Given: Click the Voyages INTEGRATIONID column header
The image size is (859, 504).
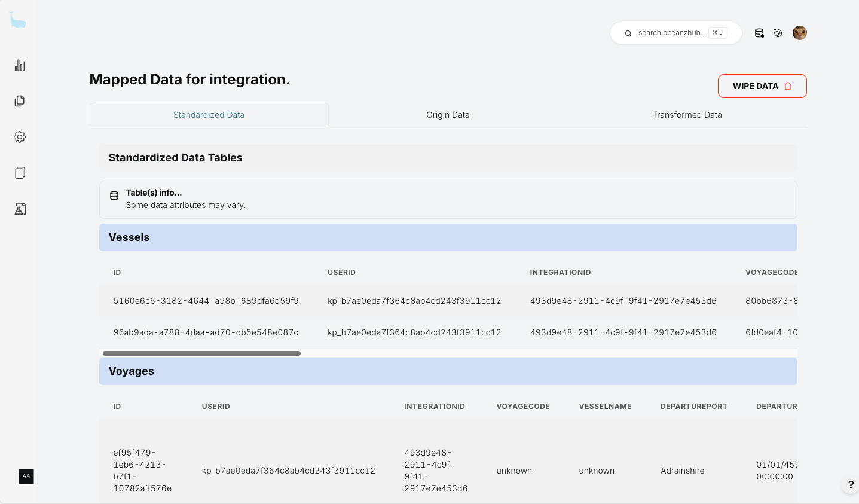Looking at the screenshot, I should 435,407.
